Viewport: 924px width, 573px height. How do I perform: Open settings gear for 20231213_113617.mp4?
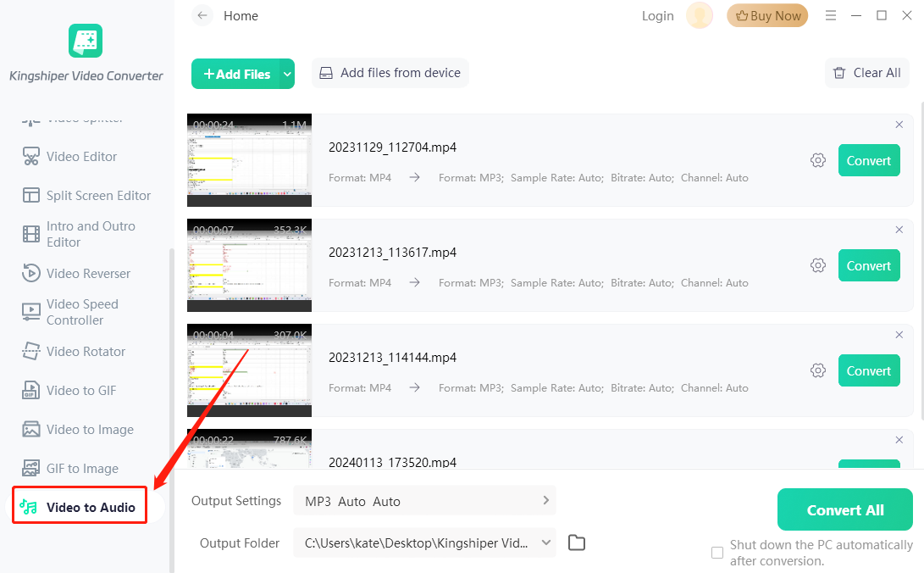818,265
